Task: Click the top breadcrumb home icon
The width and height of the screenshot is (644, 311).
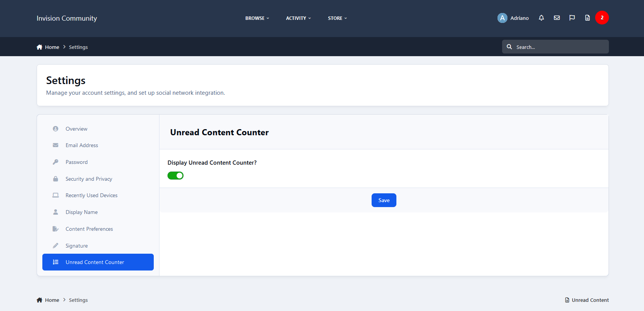Action: 39,47
